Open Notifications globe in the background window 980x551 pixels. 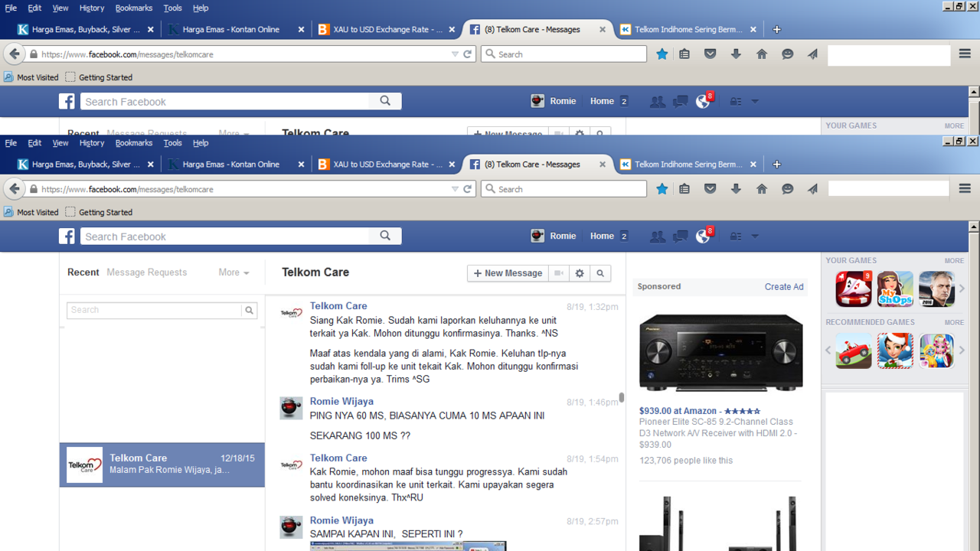(x=703, y=101)
